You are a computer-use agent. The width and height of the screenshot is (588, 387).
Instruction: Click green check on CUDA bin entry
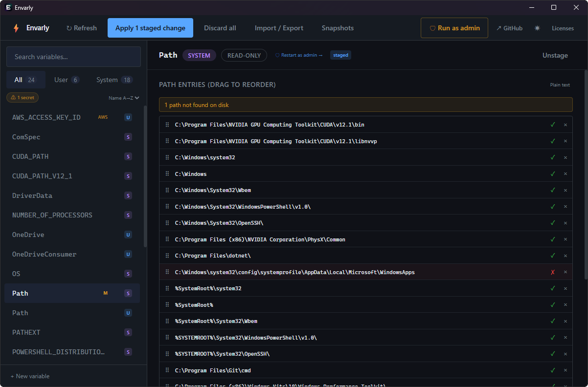(553, 125)
